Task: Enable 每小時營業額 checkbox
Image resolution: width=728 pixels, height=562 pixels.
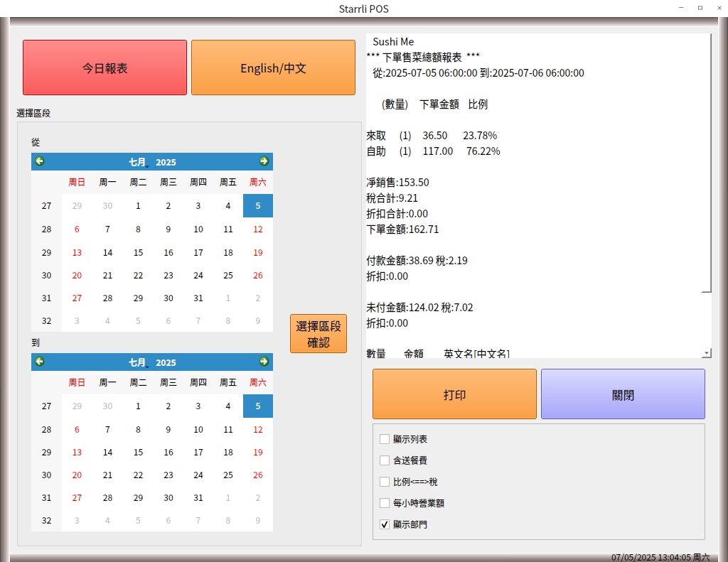Action: click(x=385, y=503)
